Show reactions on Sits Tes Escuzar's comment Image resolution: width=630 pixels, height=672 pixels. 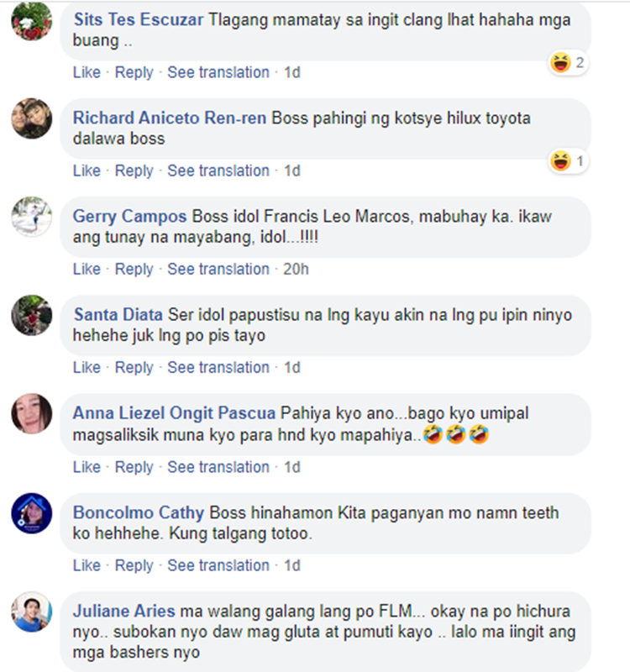(568, 63)
